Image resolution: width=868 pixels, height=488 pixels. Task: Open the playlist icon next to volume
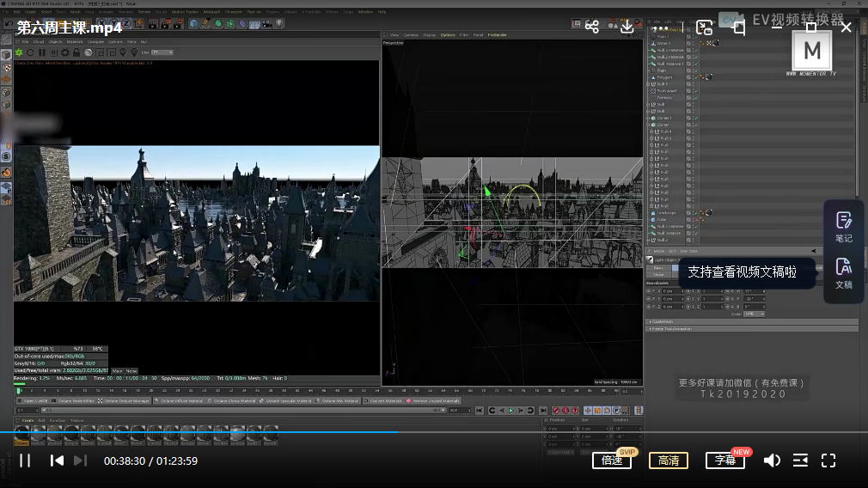pyautogui.click(x=800, y=461)
